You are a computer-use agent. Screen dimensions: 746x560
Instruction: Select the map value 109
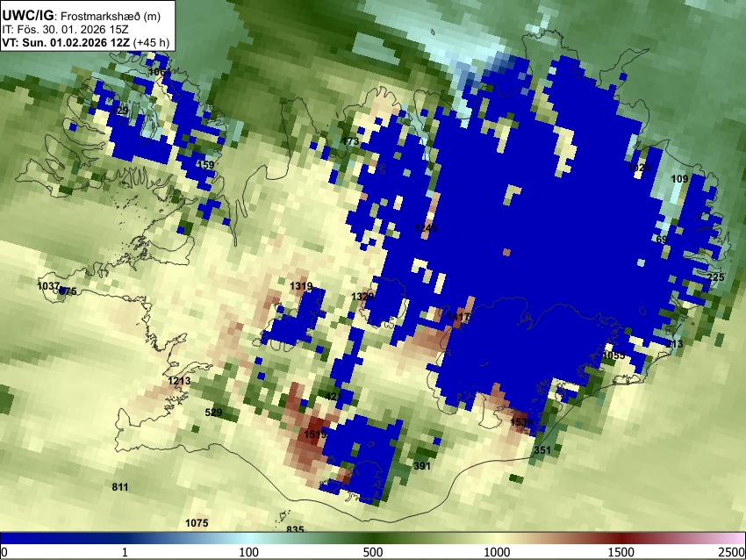pyautogui.click(x=679, y=179)
